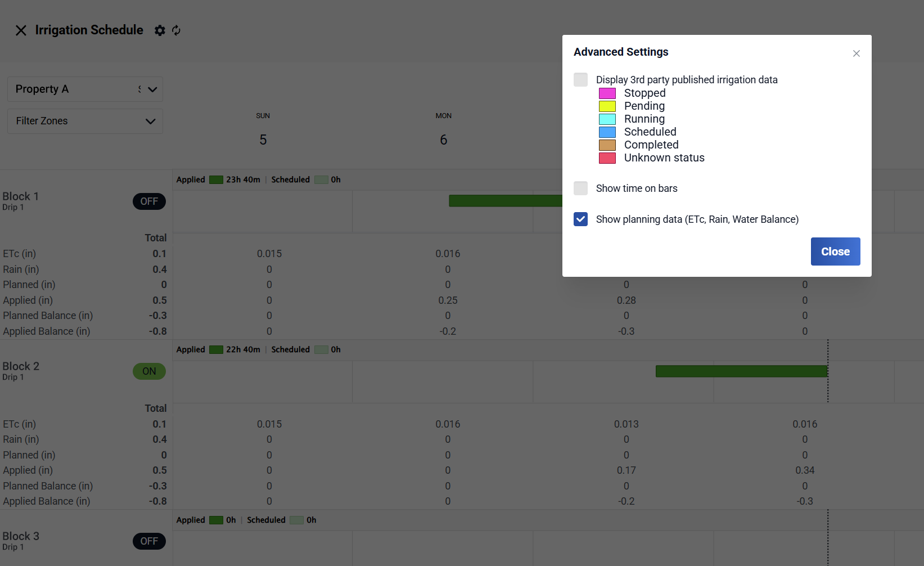This screenshot has width=924, height=566.
Task: Click the yellow Pending color swatch
Action: pyautogui.click(x=607, y=106)
